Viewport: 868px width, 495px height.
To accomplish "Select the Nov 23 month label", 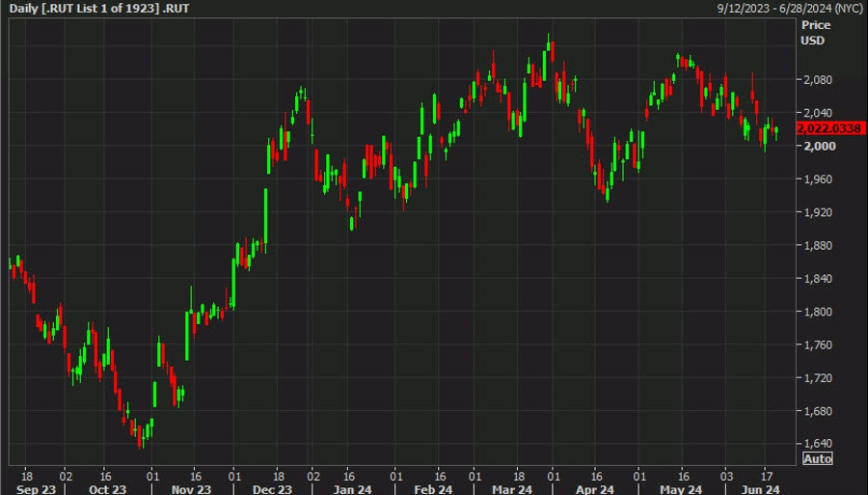I will pyautogui.click(x=192, y=489).
